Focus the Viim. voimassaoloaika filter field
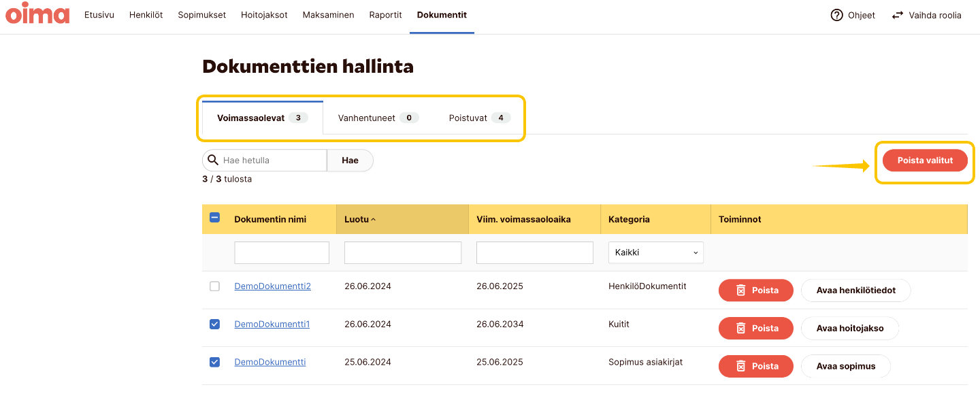Screen dimensions: 980x415 [535, 252]
